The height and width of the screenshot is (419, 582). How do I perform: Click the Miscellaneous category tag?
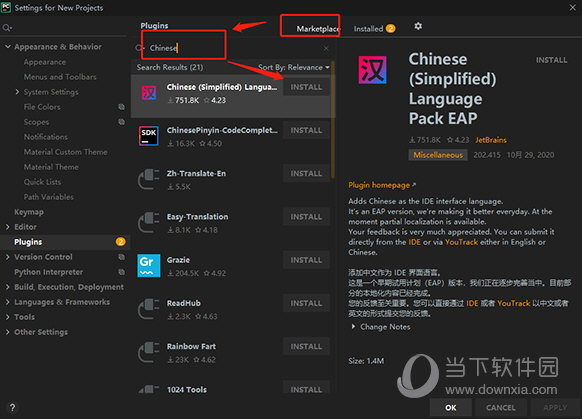pos(438,155)
